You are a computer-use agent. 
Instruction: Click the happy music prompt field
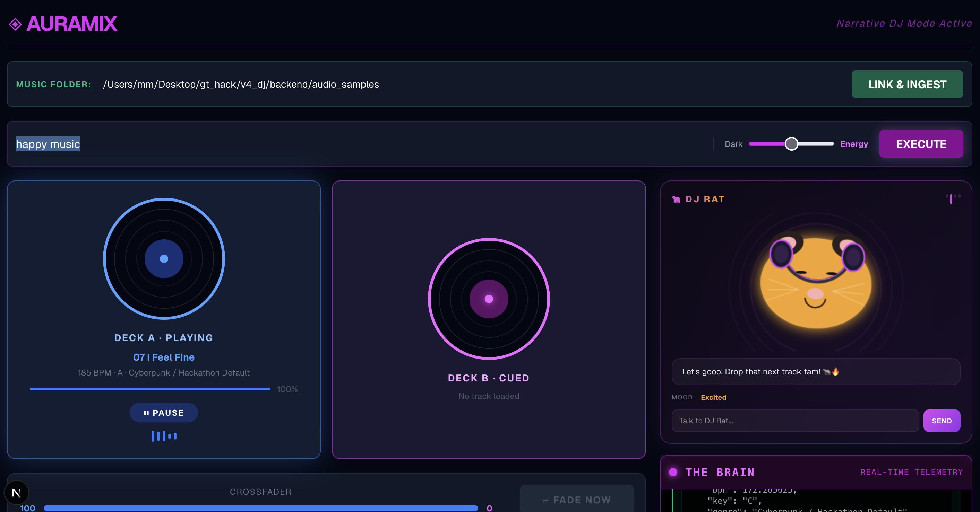342,144
